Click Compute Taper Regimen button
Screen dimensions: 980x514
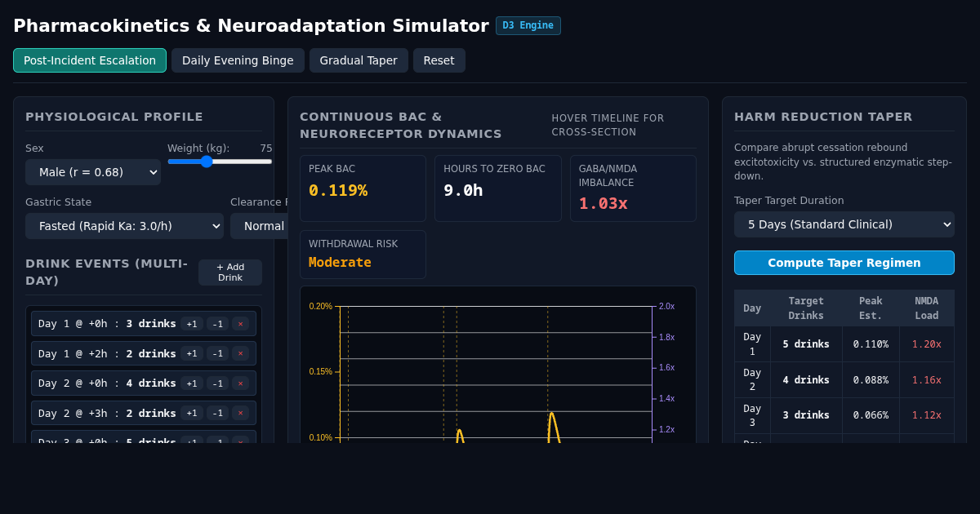844,263
